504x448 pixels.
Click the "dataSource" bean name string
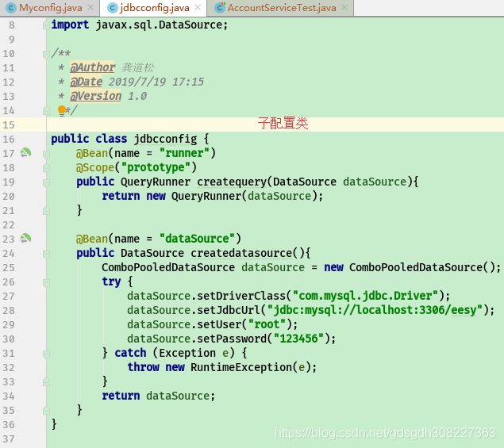click(197, 239)
